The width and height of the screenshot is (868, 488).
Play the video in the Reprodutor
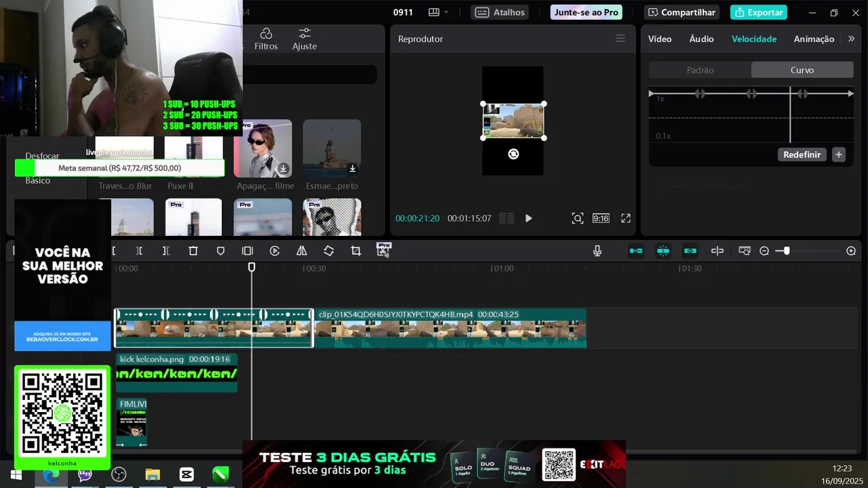529,218
